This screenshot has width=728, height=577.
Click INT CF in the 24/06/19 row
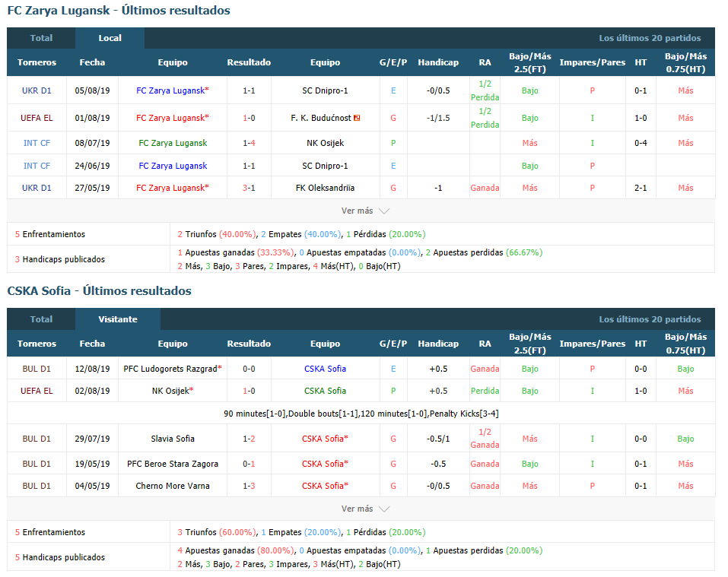(x=37, y=166)
